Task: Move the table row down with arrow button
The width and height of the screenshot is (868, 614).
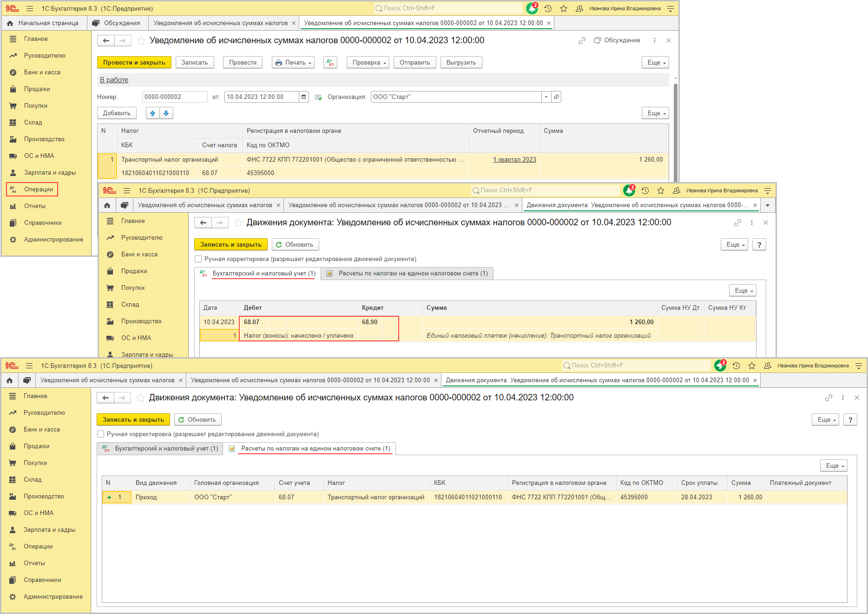Action: (166, 113)
